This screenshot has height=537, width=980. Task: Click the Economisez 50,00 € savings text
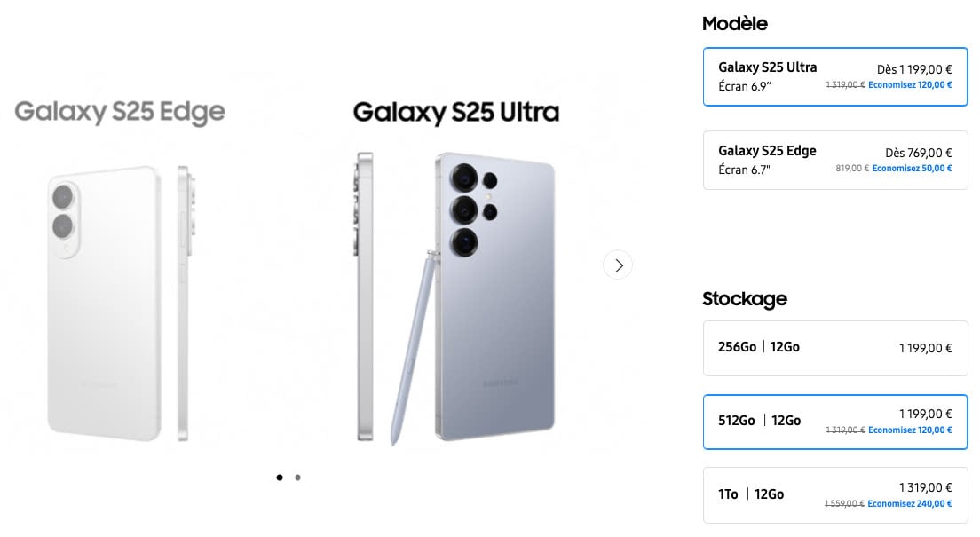[912, 168]
